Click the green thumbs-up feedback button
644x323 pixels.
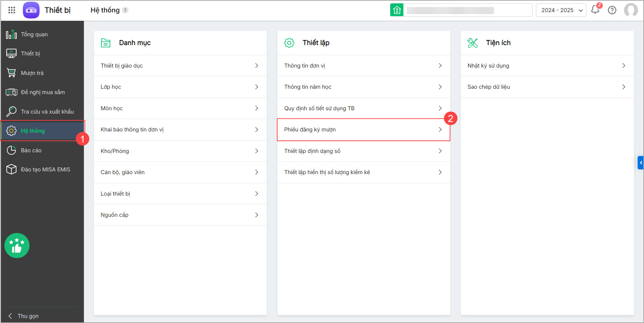[17, 245]
